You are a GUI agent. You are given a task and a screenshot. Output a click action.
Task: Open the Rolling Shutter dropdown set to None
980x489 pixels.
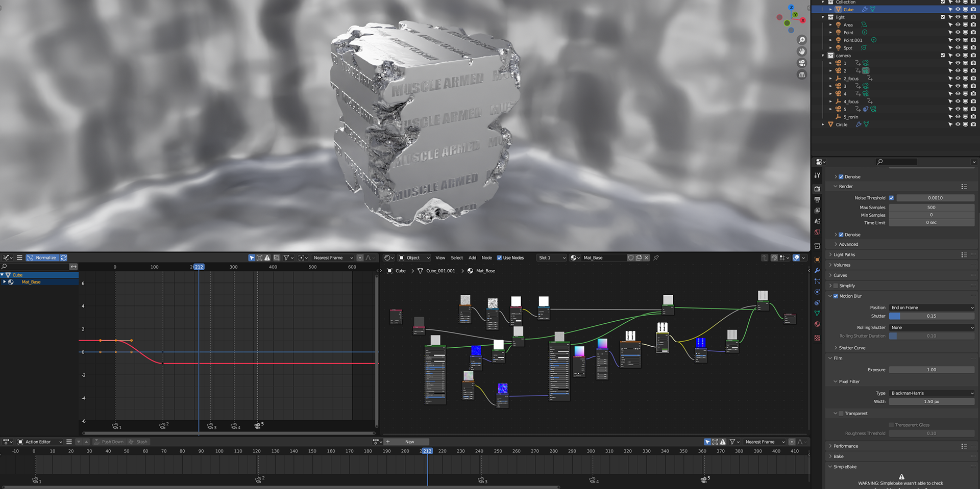pyautogui.click(x=932, y=327)
